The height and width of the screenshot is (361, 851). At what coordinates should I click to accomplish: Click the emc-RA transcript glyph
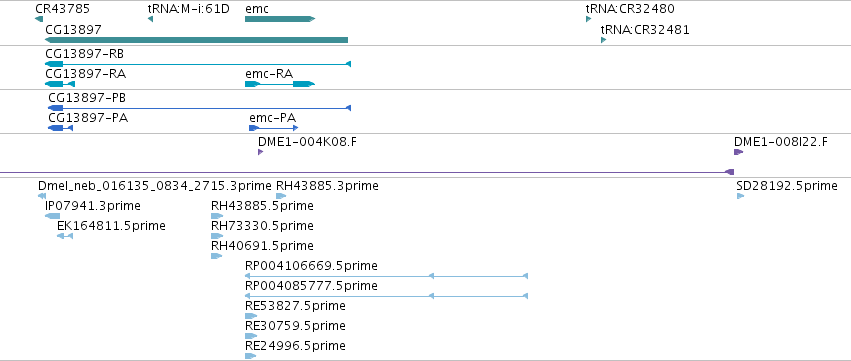[x=280, y=84]
